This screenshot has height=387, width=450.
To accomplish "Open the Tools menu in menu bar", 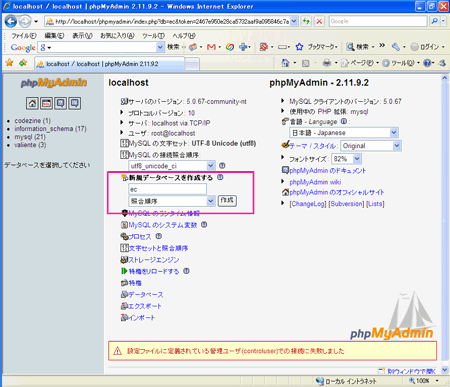I will click(x=153, y=36).
